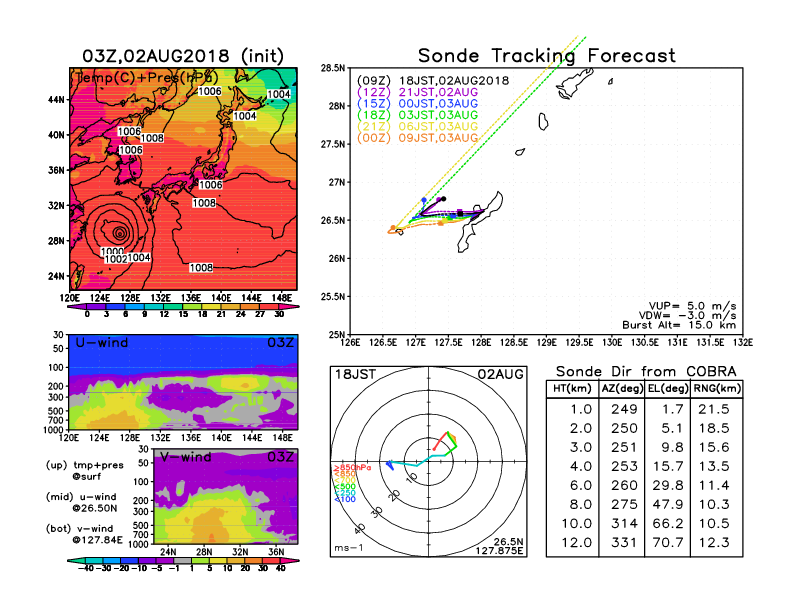792x612 pixels.
Task: Select azimuth cell '331' in the table
Action: pos(624,543)
